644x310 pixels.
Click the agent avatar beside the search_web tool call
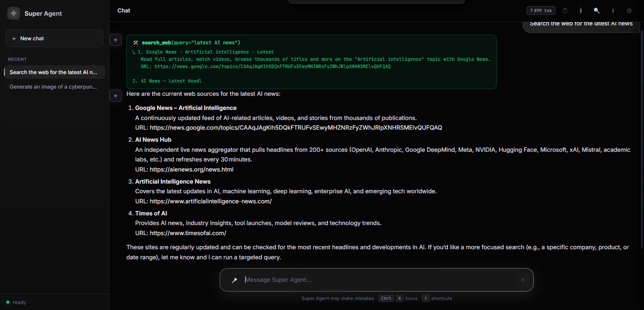pyautogui.click(x=116, y=40)
